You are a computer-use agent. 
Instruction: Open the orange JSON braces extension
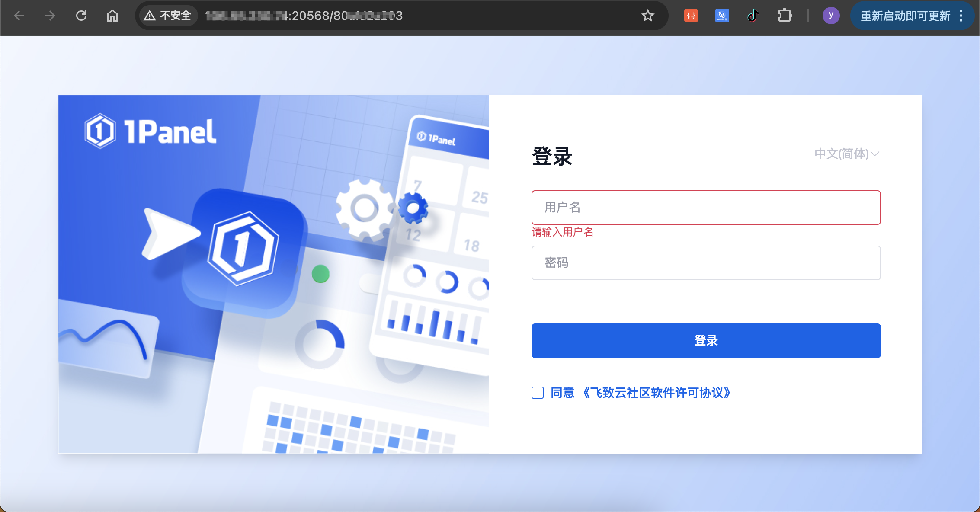point(691,16)
